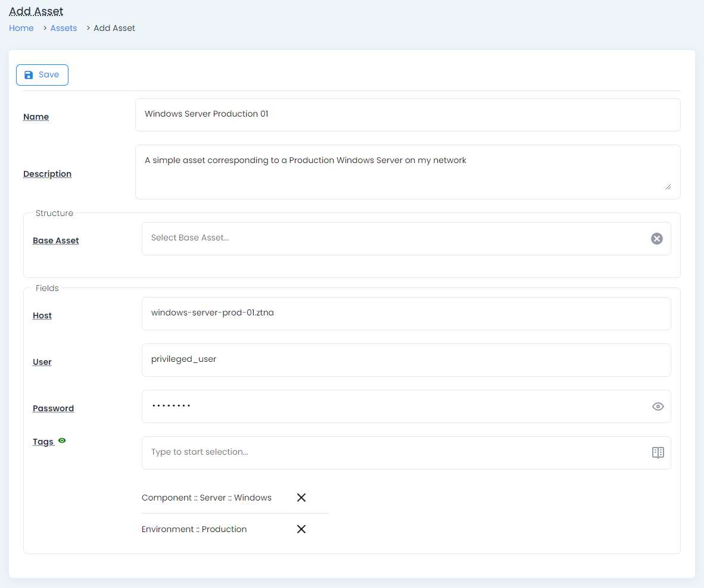Toggle the green eye icon beside Tags
The height and width of the screenshot is (588, 704).
(62, 441)
